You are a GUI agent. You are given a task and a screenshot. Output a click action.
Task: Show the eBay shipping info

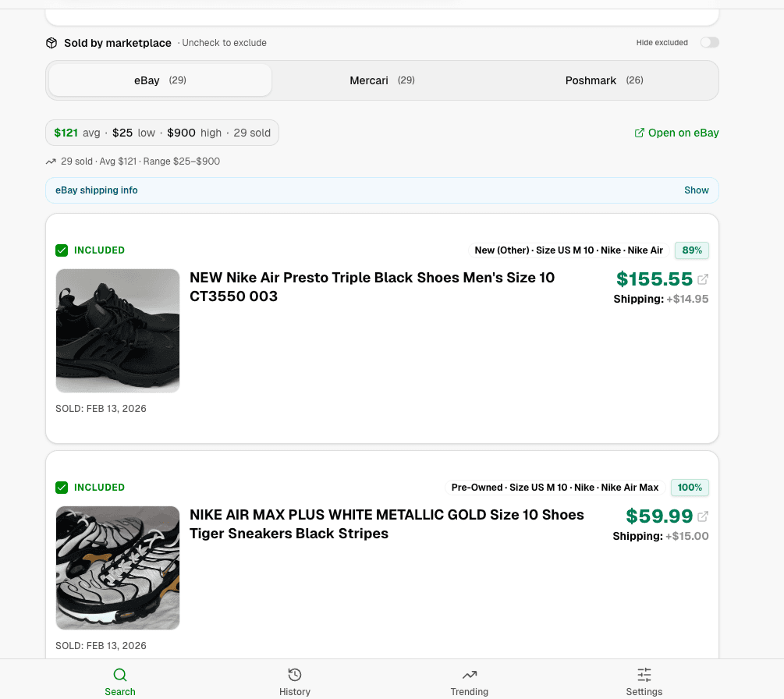click(x=696, y=190)
